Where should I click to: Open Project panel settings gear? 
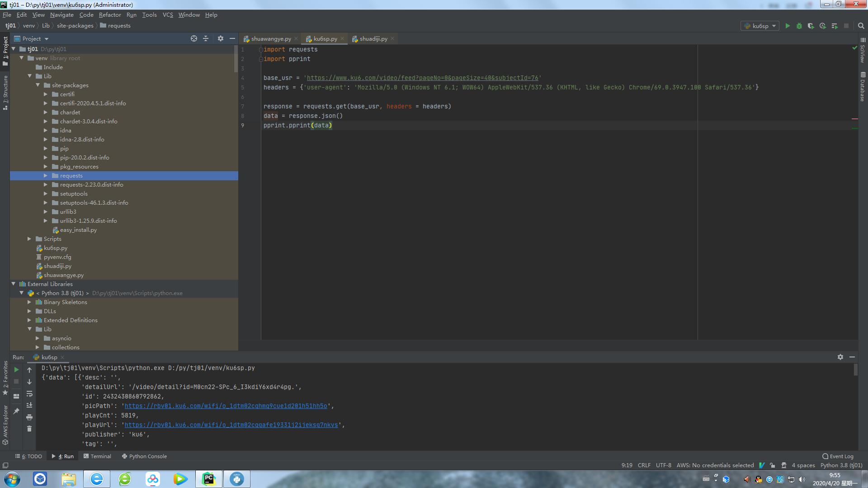(221, 39)
